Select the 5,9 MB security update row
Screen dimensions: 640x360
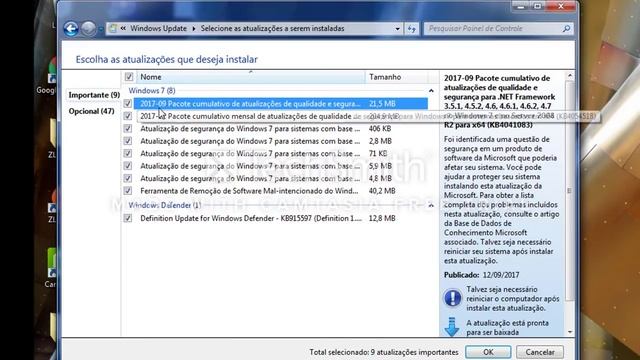coord(281,166)
